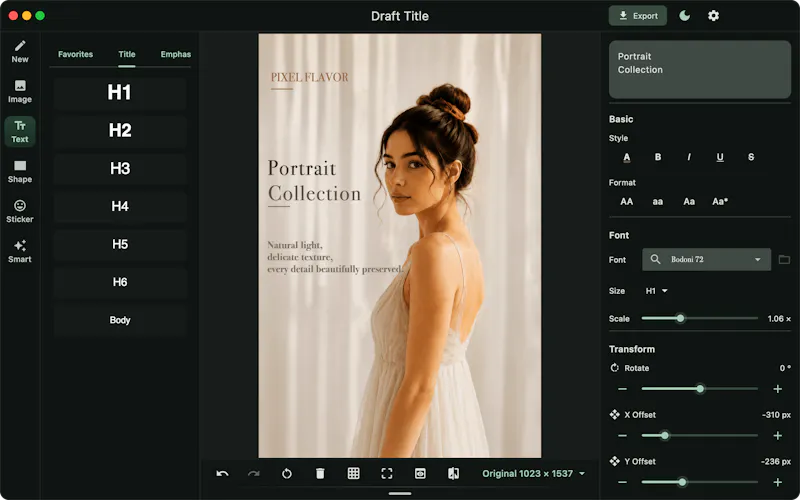Switch to the Title tab
Viewport: 800px width, 500px height.
(x=127, y=54)
